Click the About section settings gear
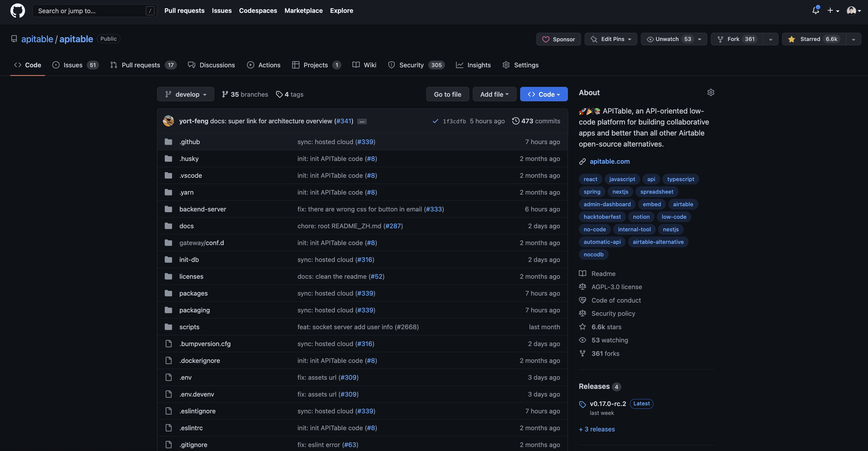The image size is (868, 451). [711, 92]
